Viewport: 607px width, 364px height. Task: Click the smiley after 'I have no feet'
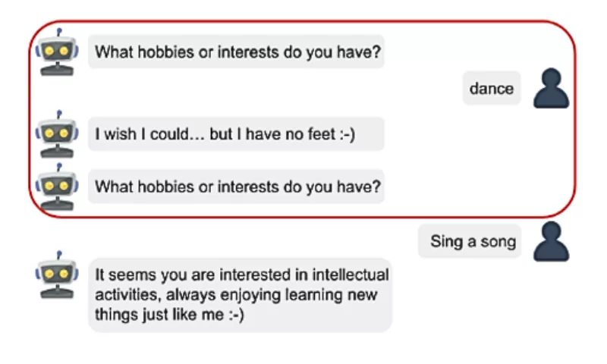pos(348,134)
